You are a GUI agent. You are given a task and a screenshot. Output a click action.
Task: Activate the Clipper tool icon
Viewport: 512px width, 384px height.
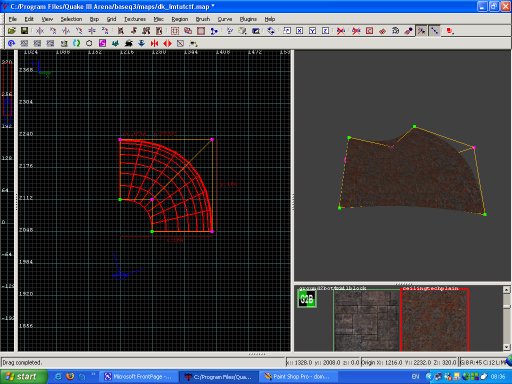pos(214,31)
